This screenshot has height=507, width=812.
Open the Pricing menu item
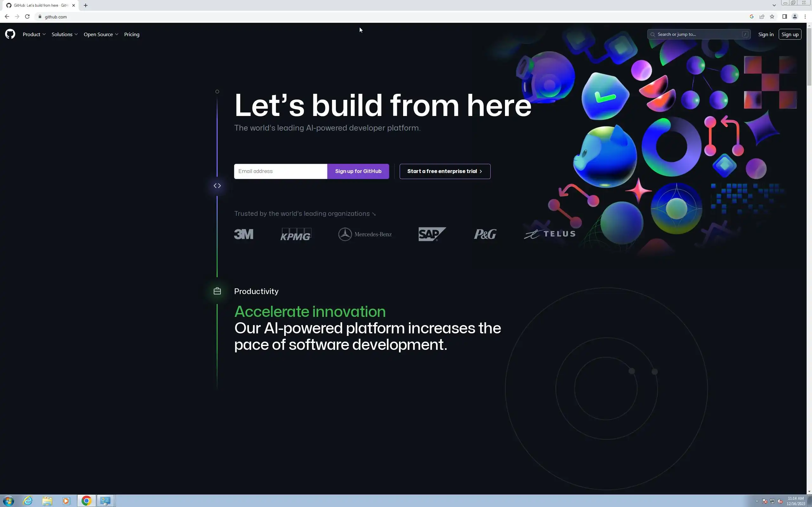[x=132, y=34]
